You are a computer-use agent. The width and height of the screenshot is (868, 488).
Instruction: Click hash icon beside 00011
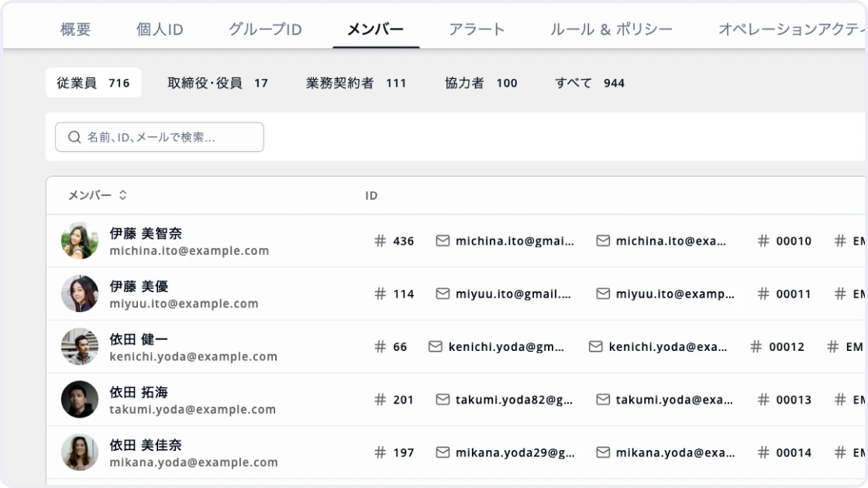pos(763,294)
